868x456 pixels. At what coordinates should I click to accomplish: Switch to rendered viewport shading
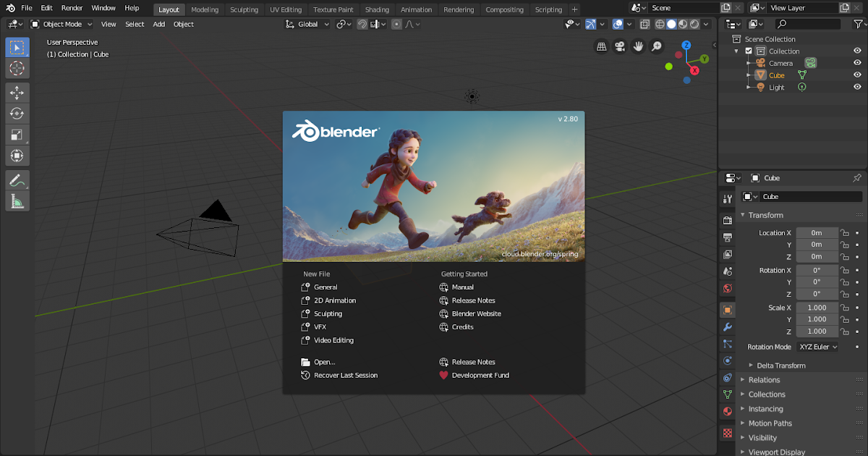[694, 24]
